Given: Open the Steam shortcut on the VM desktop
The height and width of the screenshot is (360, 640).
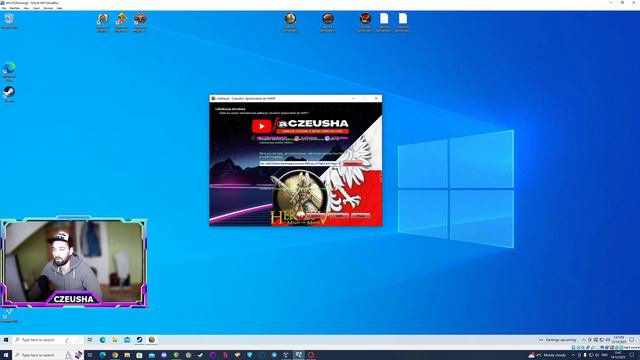Looking at the screenshot, I should 9,94.
